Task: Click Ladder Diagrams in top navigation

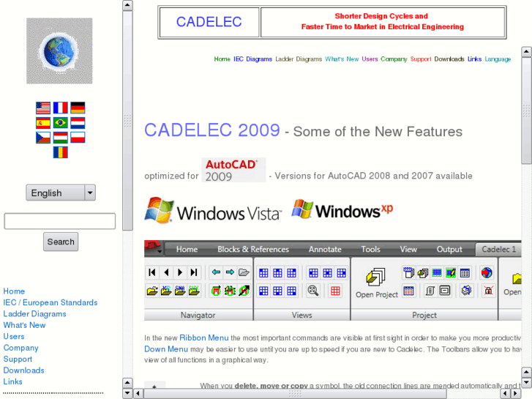Action: [x=299, y=59]
